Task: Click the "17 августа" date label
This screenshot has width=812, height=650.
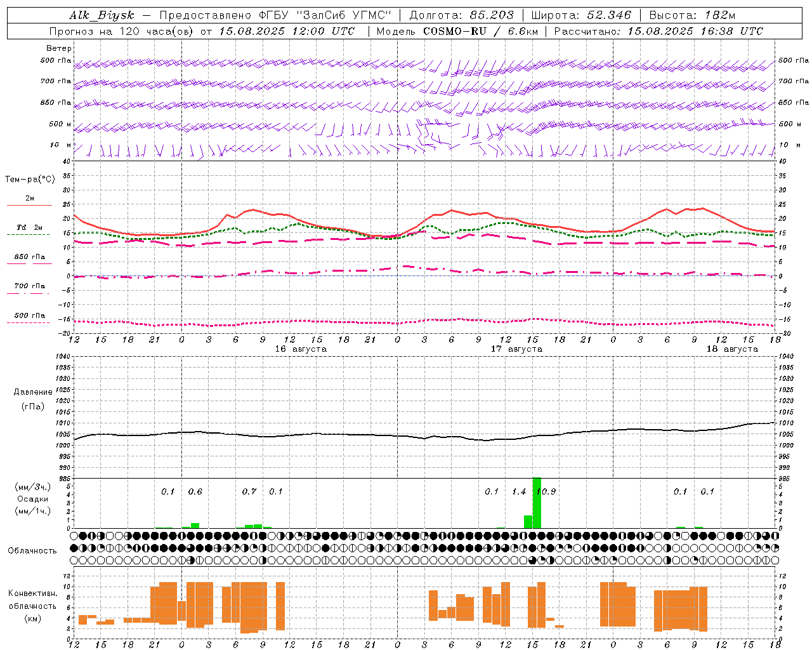Action: click(x=516, y=349)
